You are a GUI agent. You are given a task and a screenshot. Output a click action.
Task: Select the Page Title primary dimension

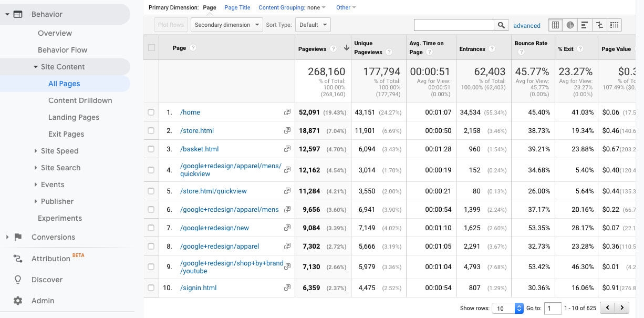pos(237,7)
